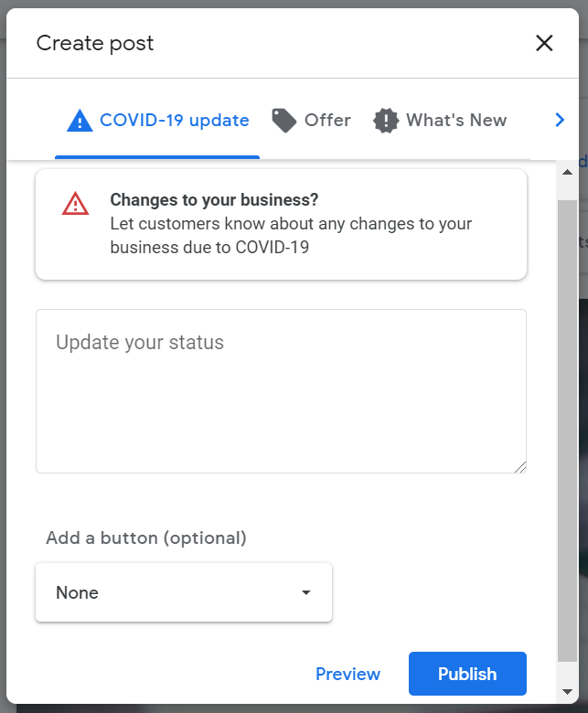Publish the post

(x=467, y=674)
